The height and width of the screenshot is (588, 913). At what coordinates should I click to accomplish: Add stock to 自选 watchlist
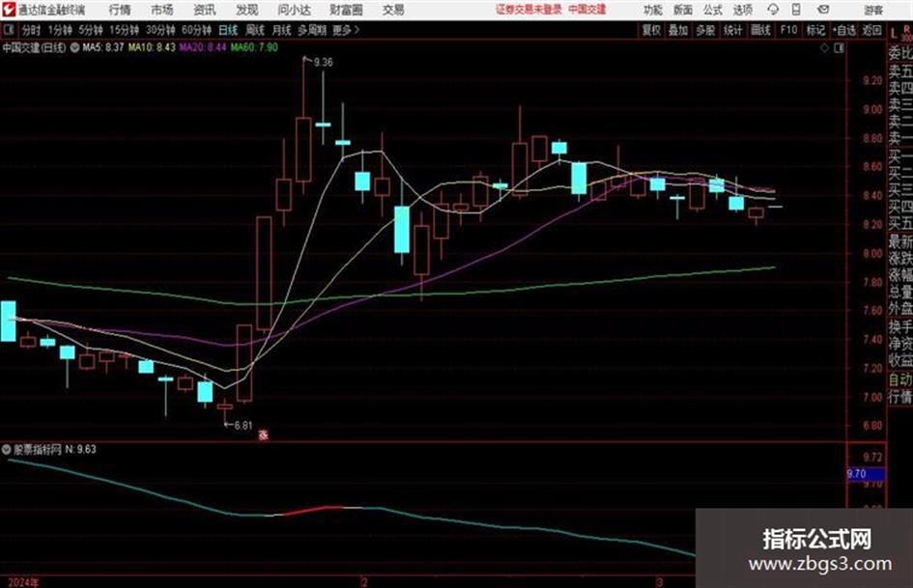[x=844, y=30]
